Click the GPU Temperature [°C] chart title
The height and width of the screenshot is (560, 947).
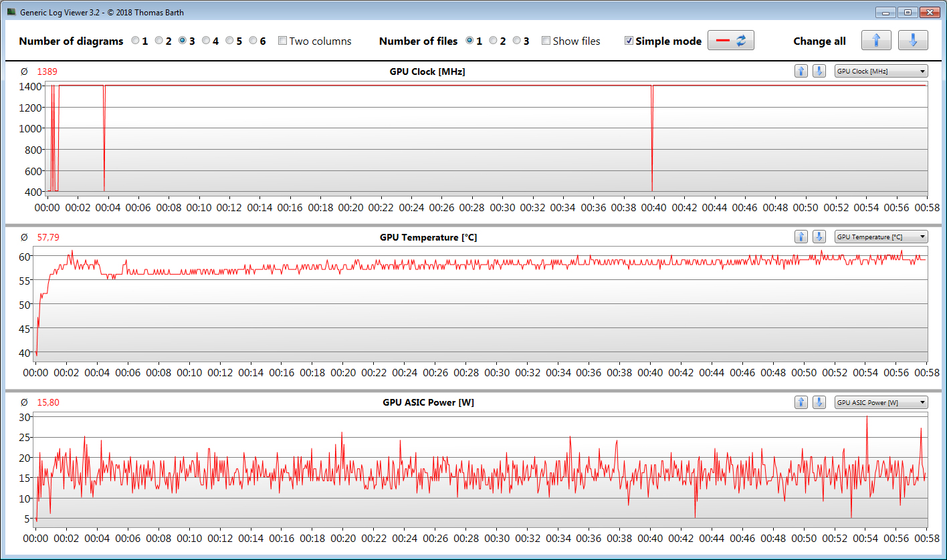428,237
